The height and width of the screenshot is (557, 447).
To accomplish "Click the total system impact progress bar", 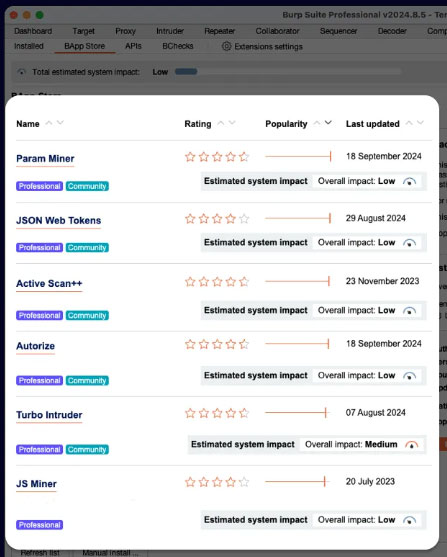I will pos(288,72).
